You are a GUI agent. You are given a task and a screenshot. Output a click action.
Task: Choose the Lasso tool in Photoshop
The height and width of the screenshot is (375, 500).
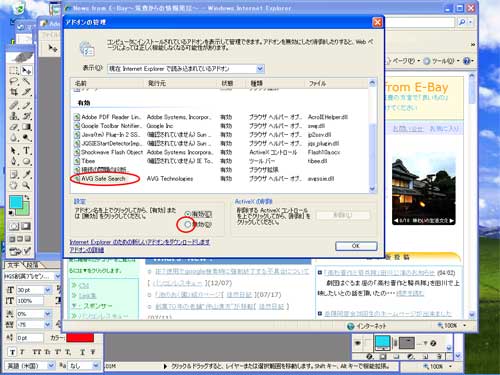[14, 81]
